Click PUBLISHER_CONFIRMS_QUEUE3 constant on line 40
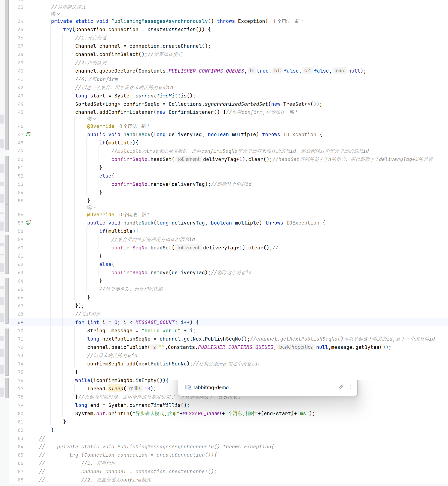 [206, 71]
